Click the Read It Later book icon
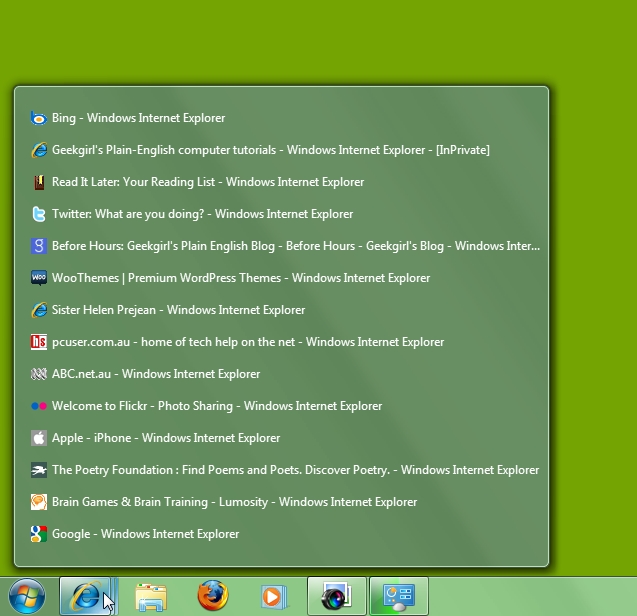This screenshot has width=637, height=616. 39,182
